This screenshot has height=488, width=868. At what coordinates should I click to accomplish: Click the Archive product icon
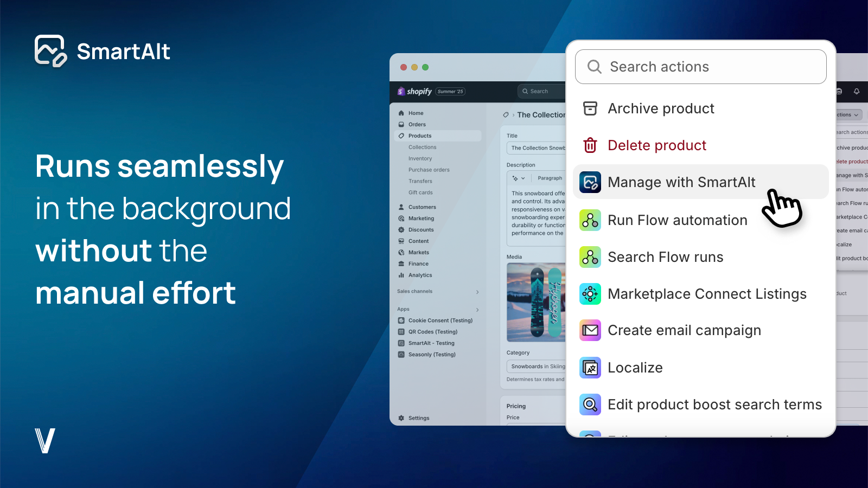click(x=590, y=108)
